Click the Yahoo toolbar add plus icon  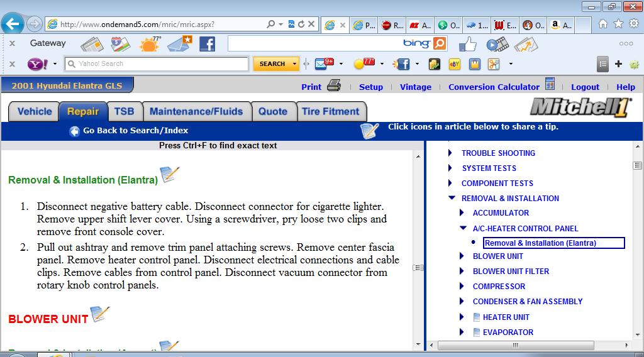[x=618, y=63]
